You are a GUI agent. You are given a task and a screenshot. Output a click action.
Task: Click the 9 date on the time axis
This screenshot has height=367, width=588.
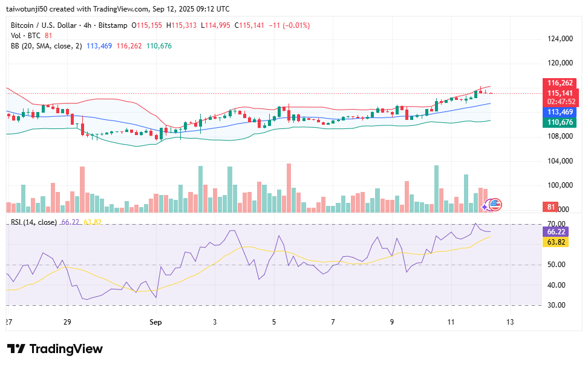[x=392, y=322]
